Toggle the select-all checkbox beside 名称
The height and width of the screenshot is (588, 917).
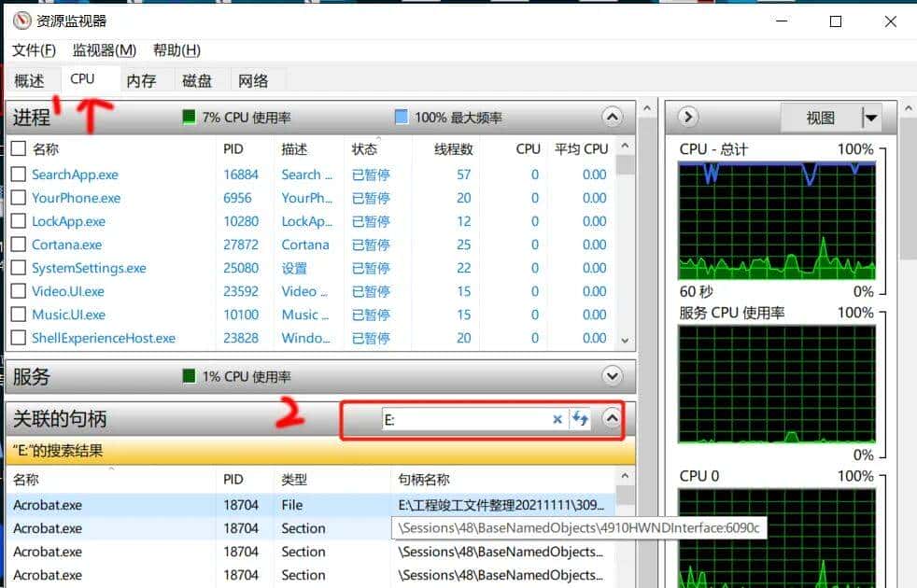[x=18, y=148]
